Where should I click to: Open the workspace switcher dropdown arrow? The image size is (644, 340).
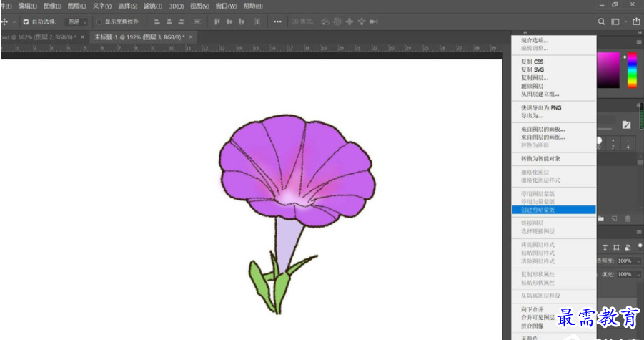pyautogui.click(x=625, y=21)
